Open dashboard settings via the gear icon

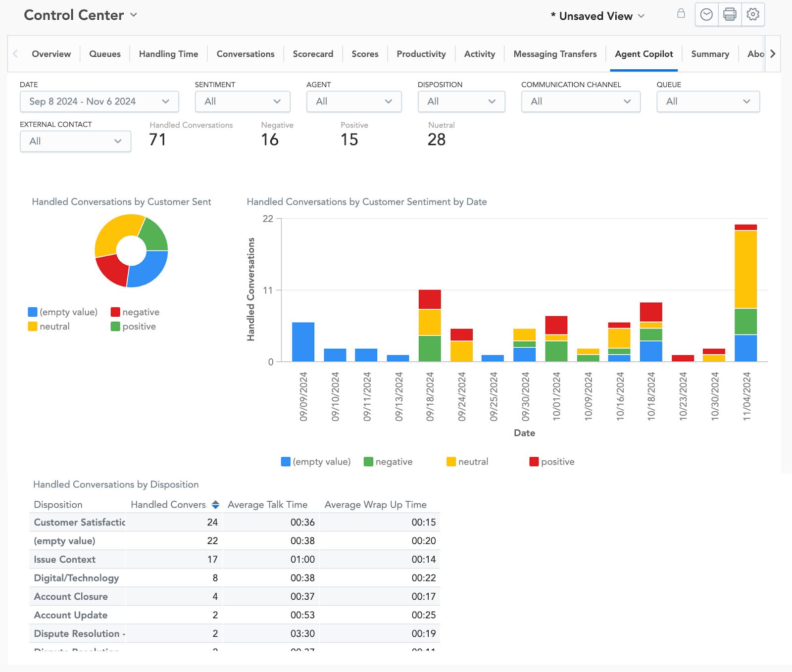coord(753,14)
